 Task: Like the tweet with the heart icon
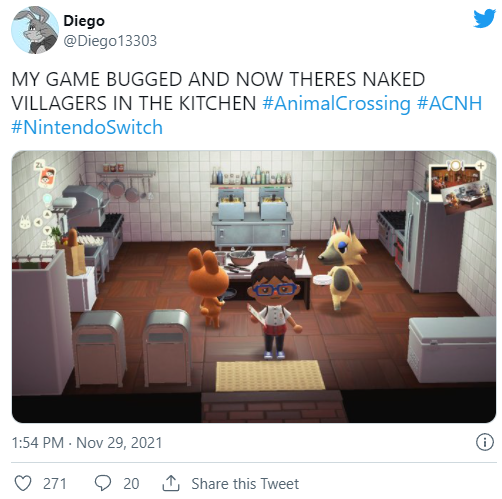[23, 483]
